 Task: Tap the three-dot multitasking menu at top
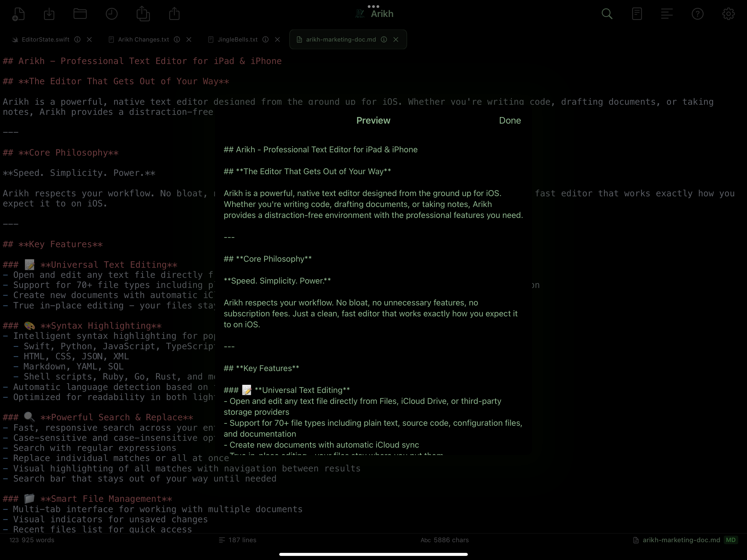click(x=373, y=6)
